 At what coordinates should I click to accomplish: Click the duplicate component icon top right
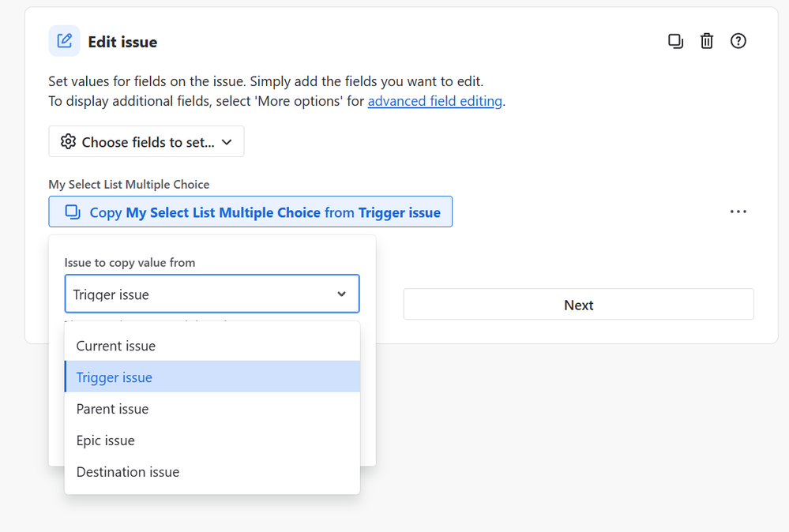675,40
